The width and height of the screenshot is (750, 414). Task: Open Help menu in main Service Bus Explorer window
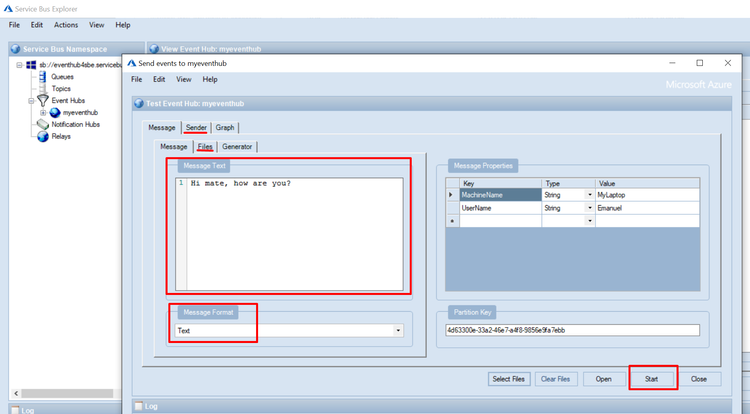pos(123,25)
